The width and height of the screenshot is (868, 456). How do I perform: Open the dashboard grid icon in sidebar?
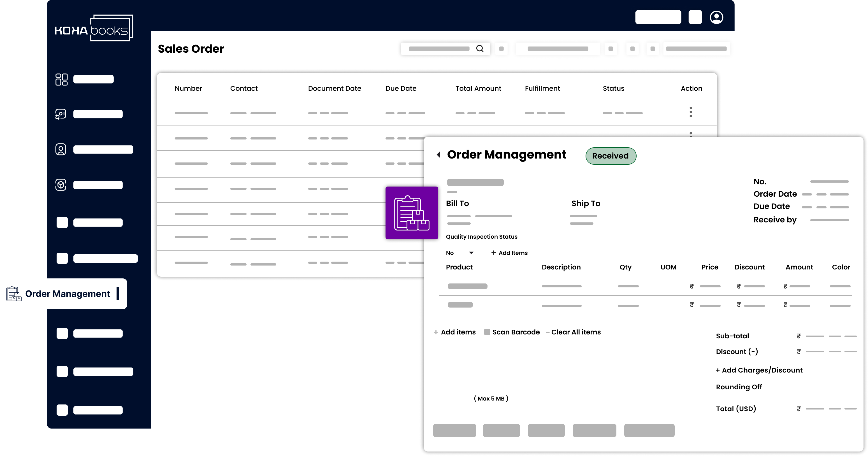(x=61, y=80)
